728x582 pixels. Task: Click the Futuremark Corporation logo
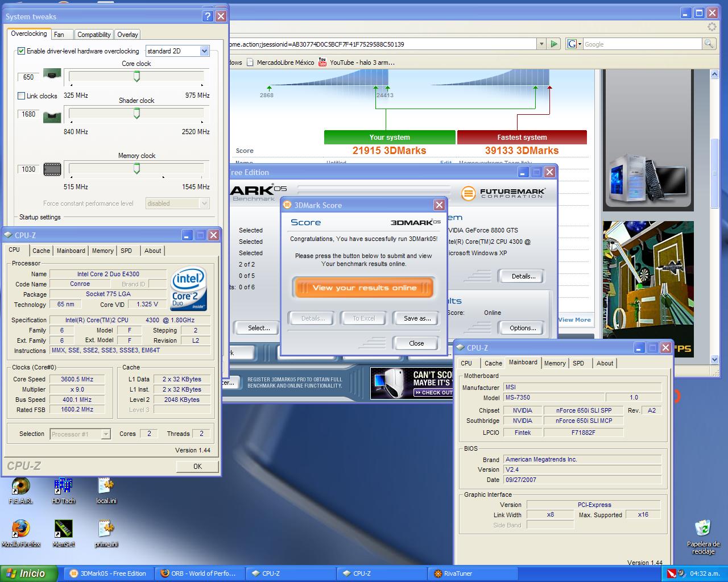pyautogui.click(x=503, y=193)
